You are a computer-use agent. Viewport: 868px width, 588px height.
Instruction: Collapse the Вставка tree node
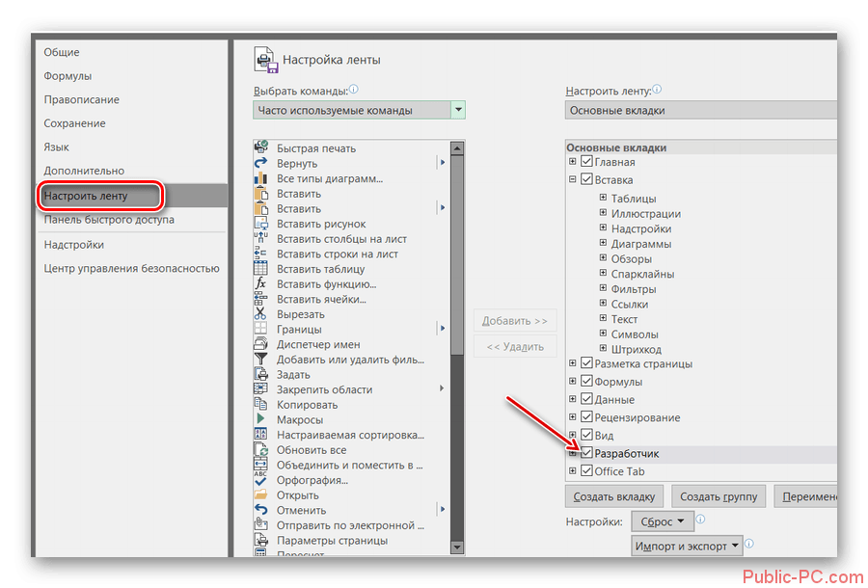(x=573, y=179)
